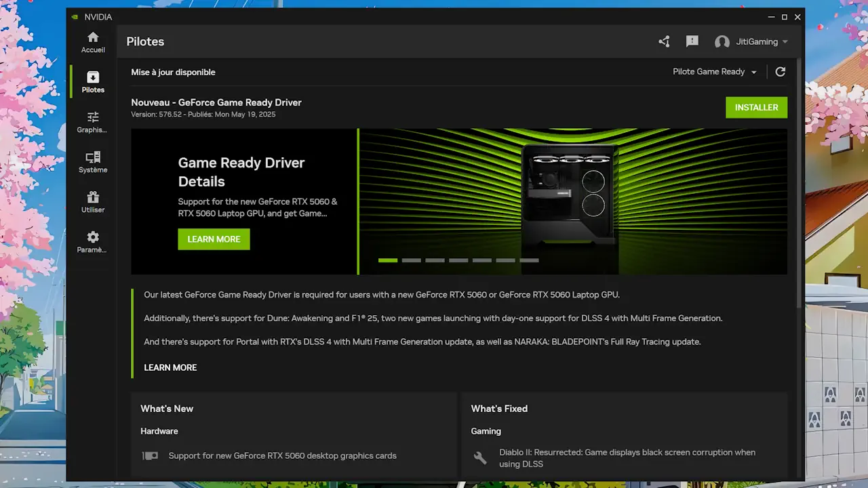The height and width of the screenshot is (488, 868).
Task: Select the third carousel slide indicator
Action: (x=435, y=260)
